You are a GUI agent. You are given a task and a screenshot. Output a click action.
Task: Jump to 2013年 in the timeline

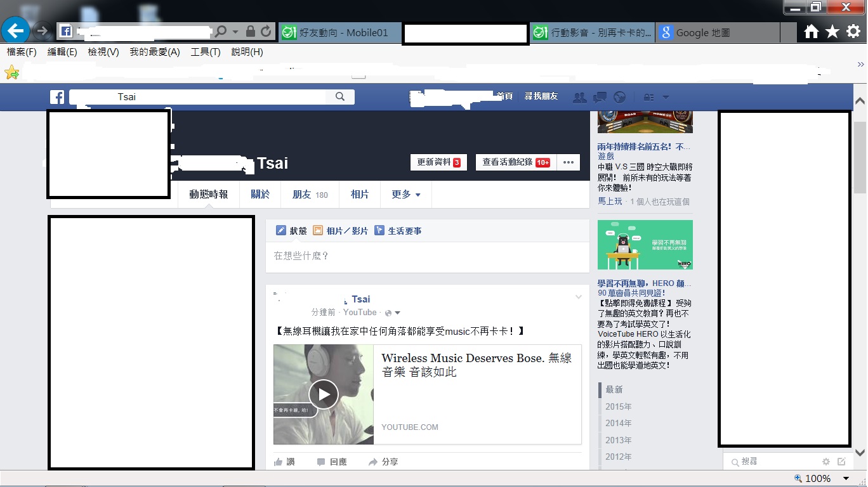(x=619, y=440)
